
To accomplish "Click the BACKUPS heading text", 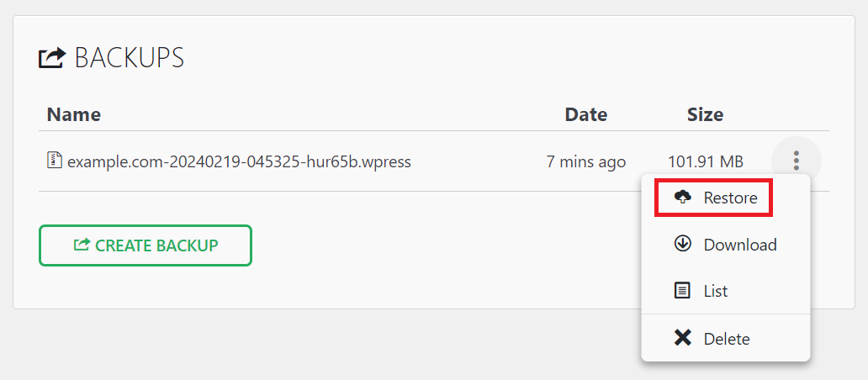I will (x=130, y=58).
